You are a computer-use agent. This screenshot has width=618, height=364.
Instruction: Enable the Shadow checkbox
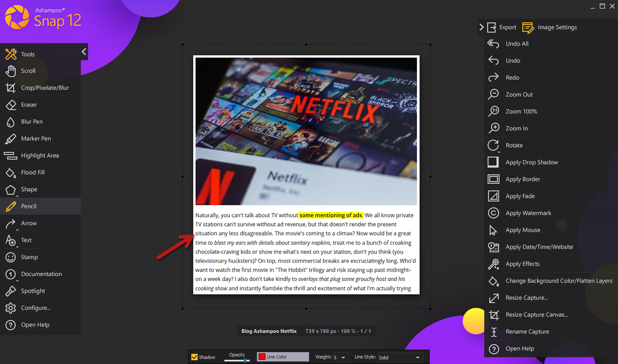[195, 357]
